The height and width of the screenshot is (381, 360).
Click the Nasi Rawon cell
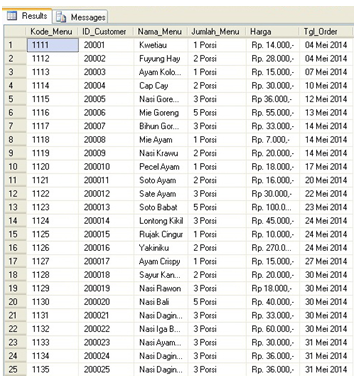coord(161,289)
